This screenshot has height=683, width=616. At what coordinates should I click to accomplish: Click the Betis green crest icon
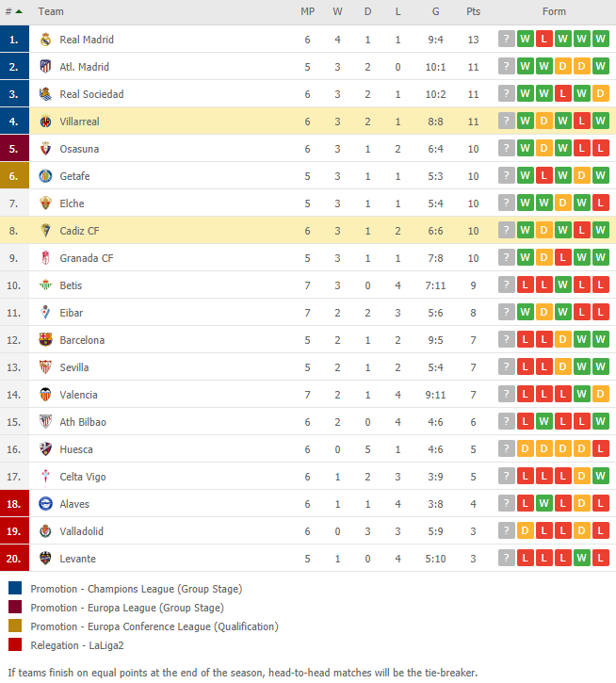coord(45,285)
